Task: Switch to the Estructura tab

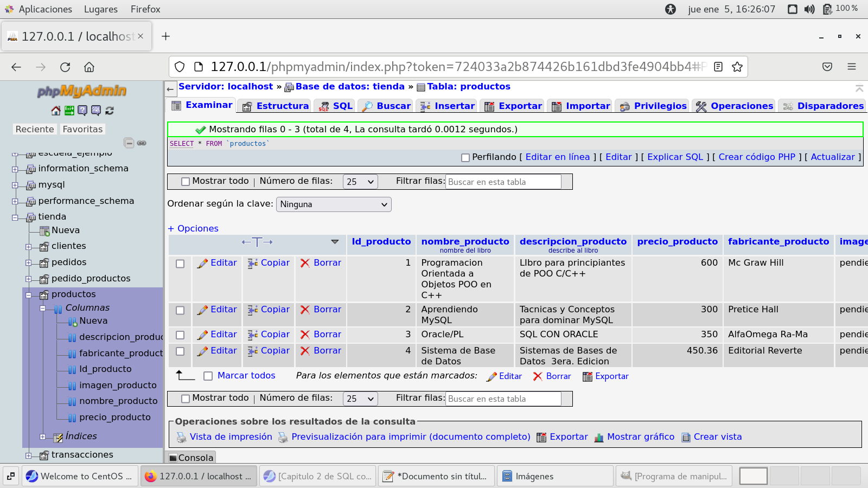Action: [276, 106]
